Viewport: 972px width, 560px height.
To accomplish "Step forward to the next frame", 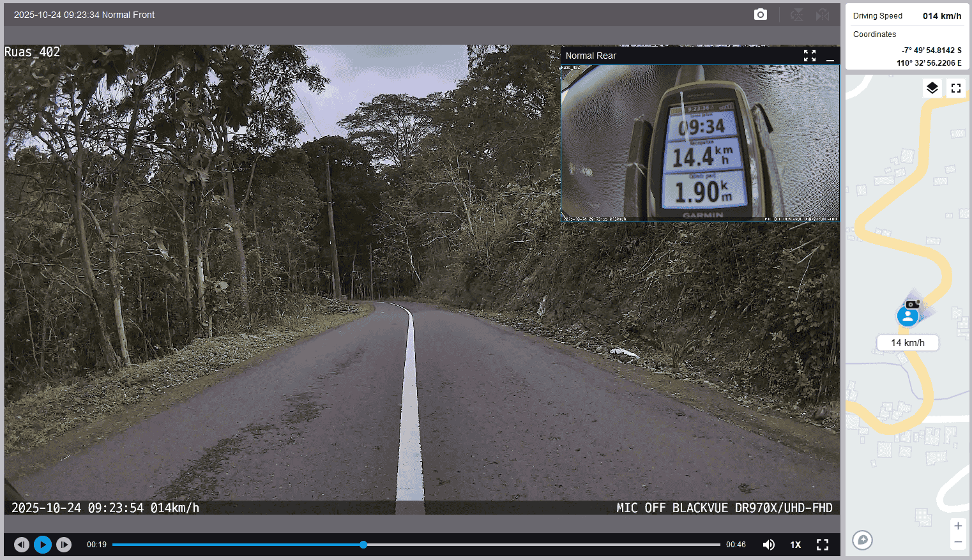I will coord(64,545).
